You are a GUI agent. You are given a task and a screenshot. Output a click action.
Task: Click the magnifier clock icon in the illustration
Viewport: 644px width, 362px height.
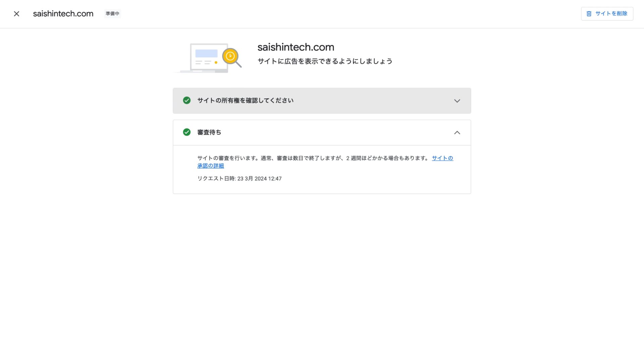click(x=230, y=56)
